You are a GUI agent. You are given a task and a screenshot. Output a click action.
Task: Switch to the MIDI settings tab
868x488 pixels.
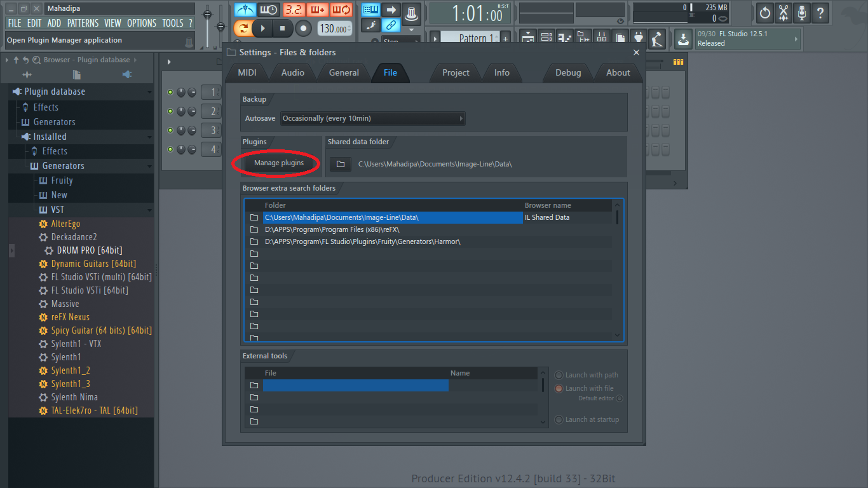coord(247,72)
